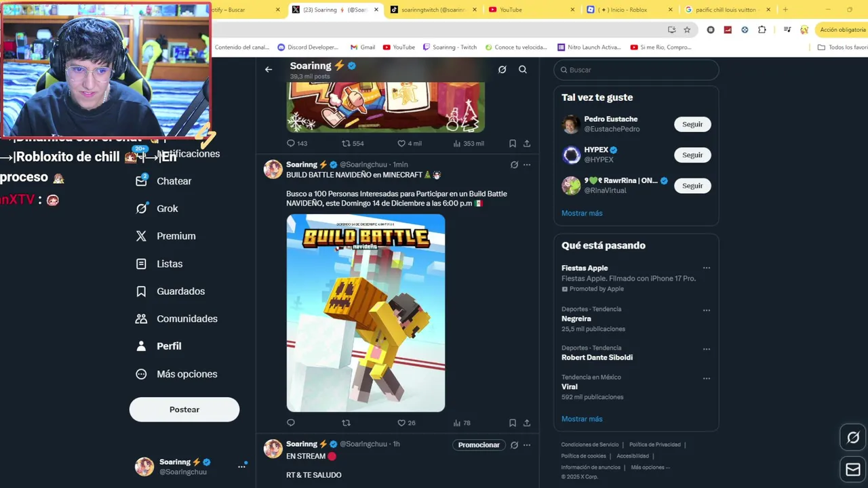Like the Build Battle post with 26 likes
Screen dimensions: 868x488
coord(406,423)
